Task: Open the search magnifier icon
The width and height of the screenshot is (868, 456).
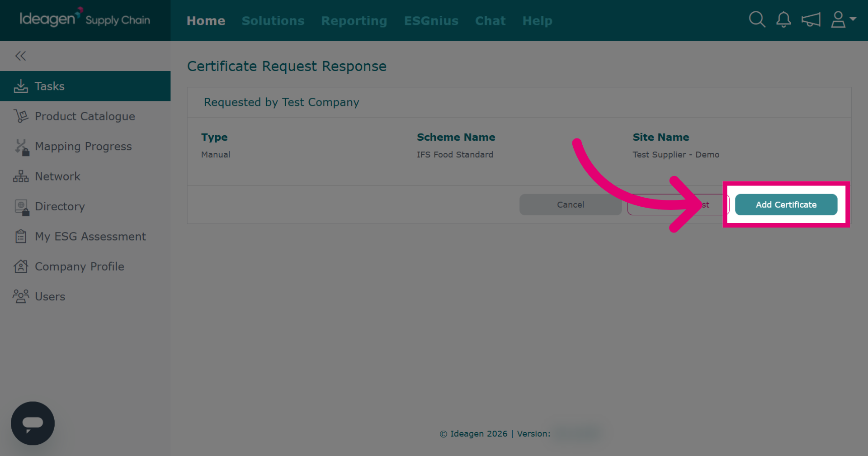Action: (757, 19)
